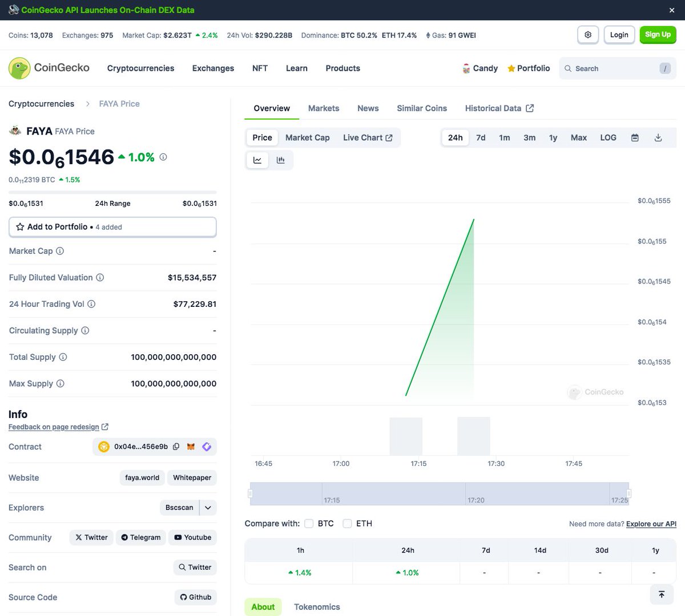Switch to the News tab
Screen dimensions: 685x616
click(x=368, y=108)
